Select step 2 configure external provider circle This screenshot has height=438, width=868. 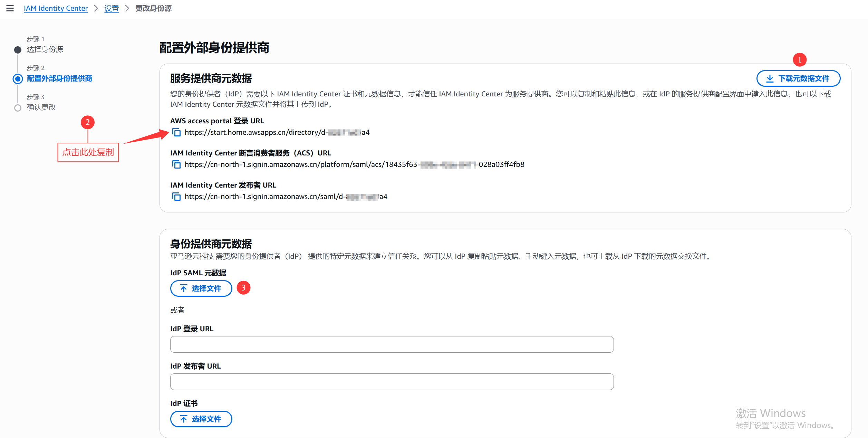click(x=18, y=79)
